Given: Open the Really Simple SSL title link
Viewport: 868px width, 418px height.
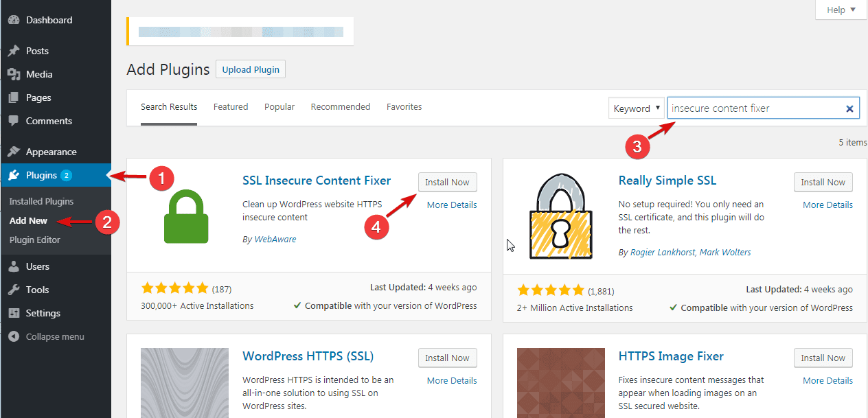Looking at the screenshot, I should pyautogui.click(x=667, y=181).
